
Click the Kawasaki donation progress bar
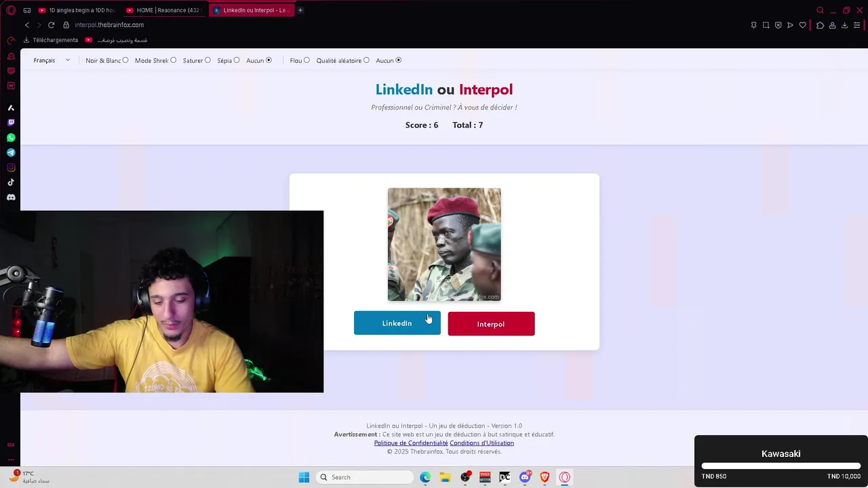[x=781, y=466]
